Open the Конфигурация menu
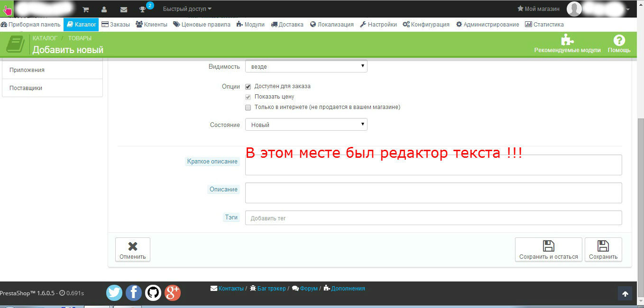The image size is (644, 308). 426,25
